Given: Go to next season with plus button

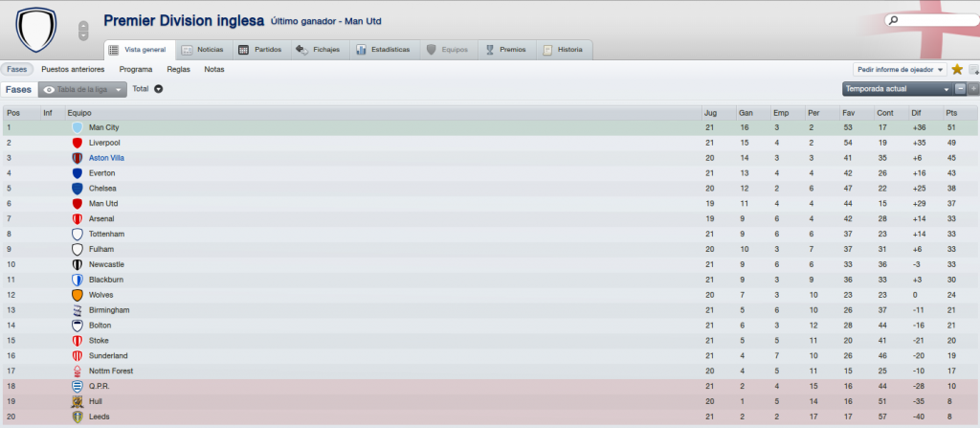Looking at the screenshot, I should pyautogui.click(x=973, y=89).
